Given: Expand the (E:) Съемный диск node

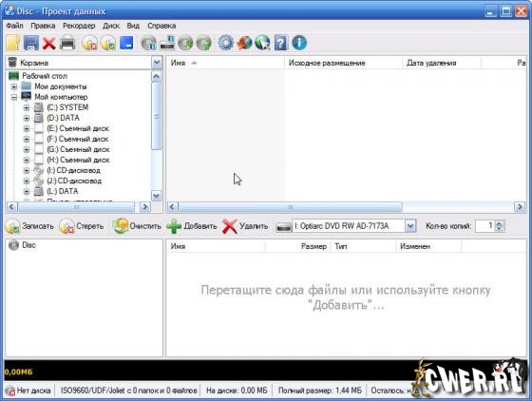Looking at the screenshot, I should tap(27, 129).
